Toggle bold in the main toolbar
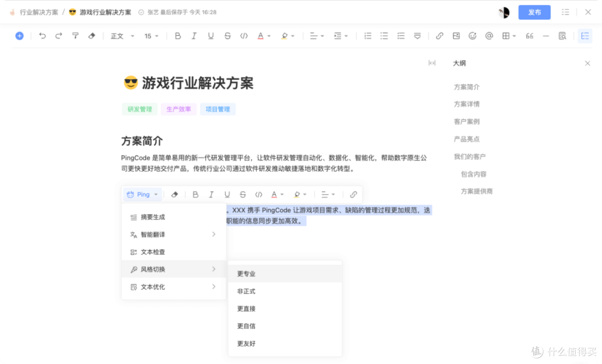 (178, 36)
